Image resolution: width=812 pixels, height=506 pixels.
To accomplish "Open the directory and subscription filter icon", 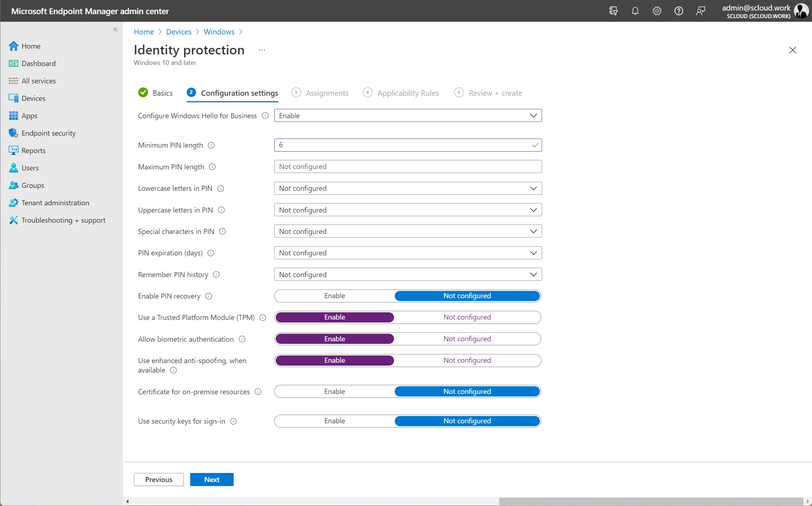I will pos(614,11).
